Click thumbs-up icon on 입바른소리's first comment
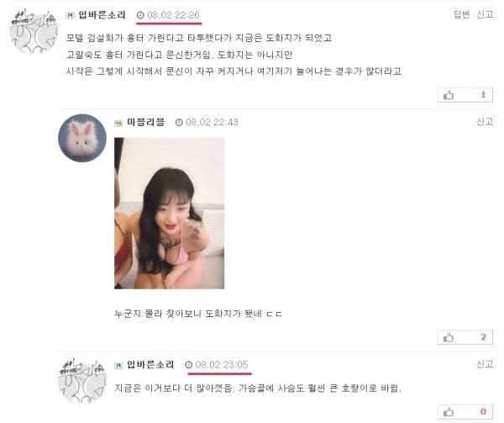The height and width of the screenshot is (423, 504). (449, 95)
